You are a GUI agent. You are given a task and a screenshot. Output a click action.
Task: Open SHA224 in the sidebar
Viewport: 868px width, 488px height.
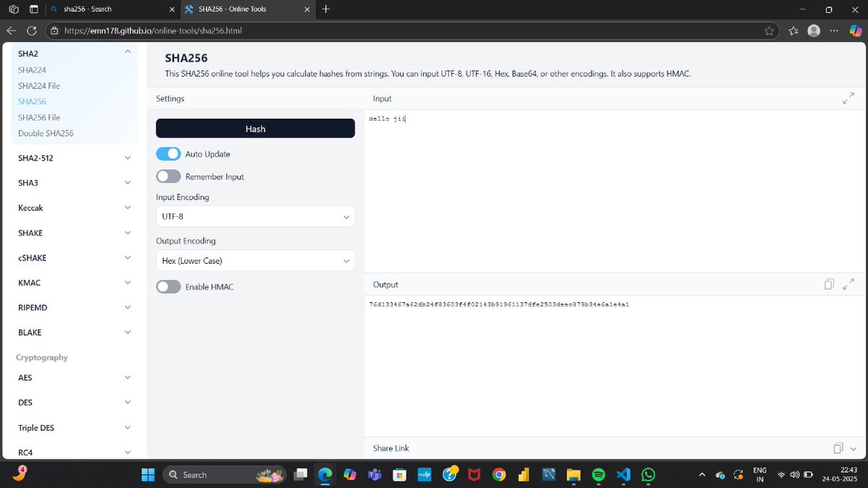click(x=33, y=70)
